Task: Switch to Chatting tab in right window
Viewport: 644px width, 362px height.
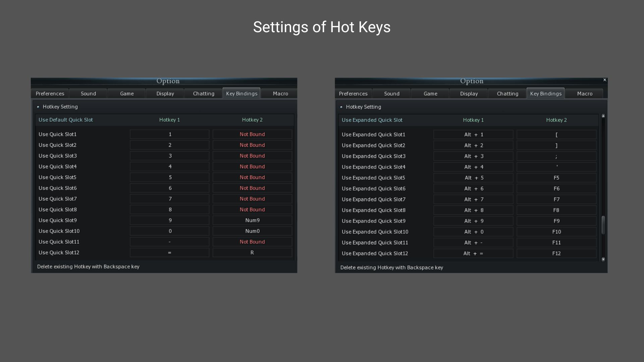Action: 507,94
